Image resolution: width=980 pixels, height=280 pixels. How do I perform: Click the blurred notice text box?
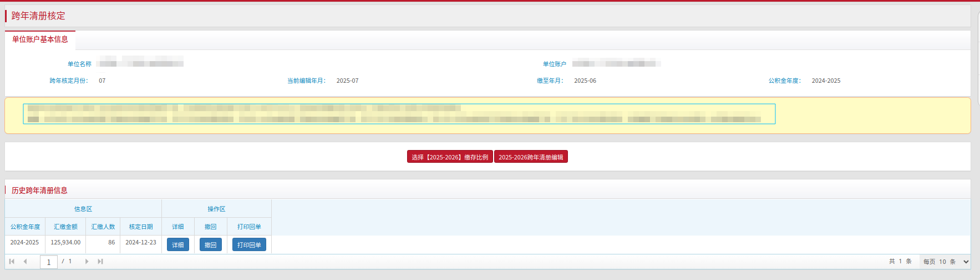[399, 114]
